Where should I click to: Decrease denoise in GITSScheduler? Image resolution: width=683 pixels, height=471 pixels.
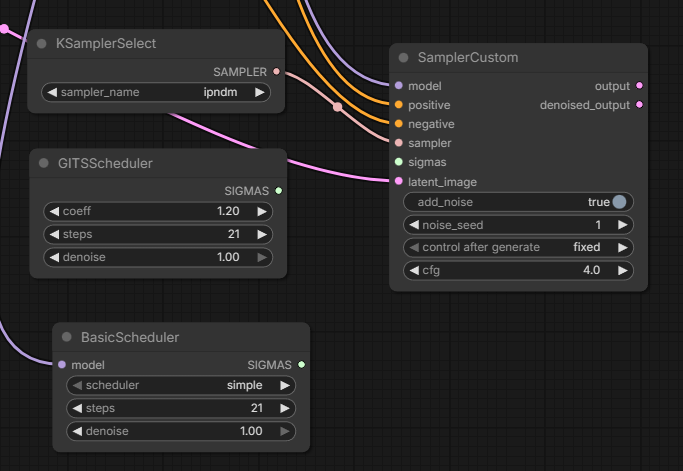point(54,258)
